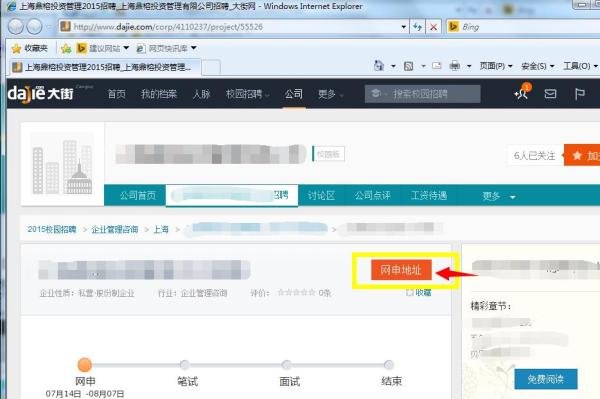This screenshot has width=600, height=399.
Task: Open the 工具(O) menu
Action: [x=580, y=66]
